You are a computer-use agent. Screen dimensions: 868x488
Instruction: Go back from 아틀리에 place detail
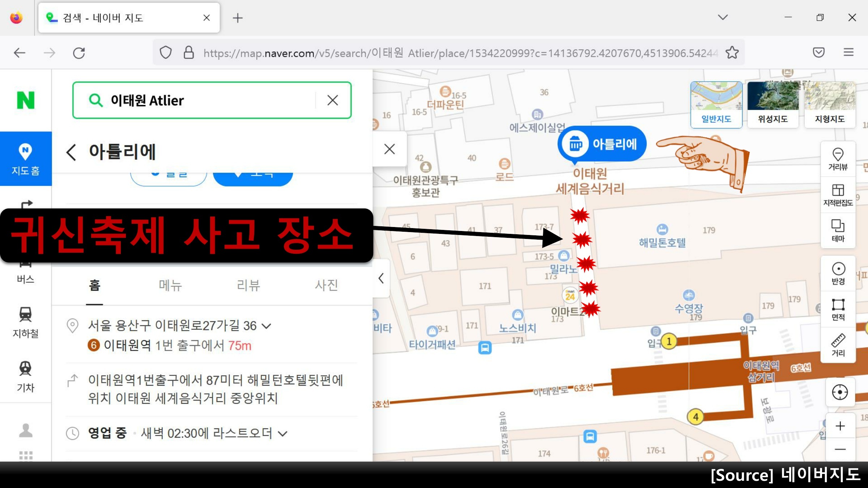point(71,152)
